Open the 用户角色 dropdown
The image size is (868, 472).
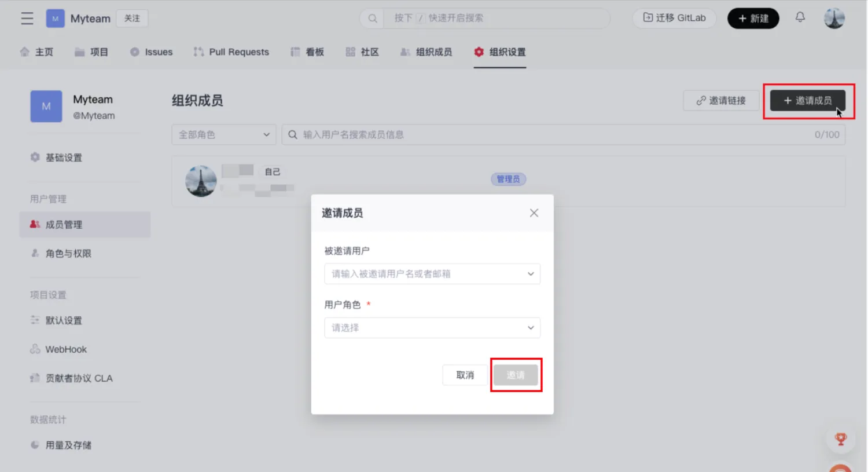click(x=432, y=328)
